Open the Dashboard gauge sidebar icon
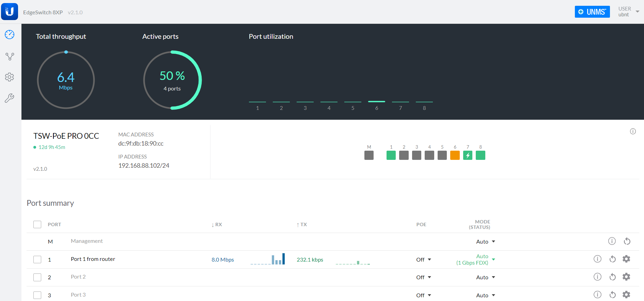This screenshot has width=644, height=301. 10,34
